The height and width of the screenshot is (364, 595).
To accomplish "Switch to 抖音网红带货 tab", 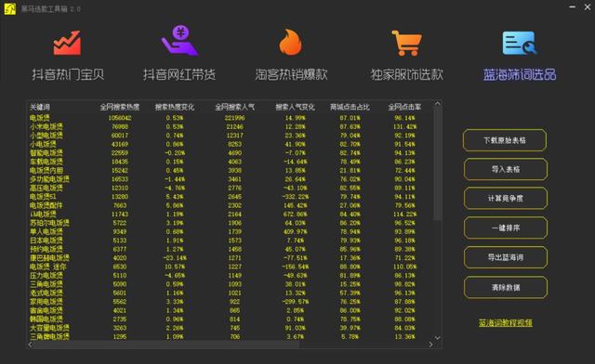I will (179, 74).
